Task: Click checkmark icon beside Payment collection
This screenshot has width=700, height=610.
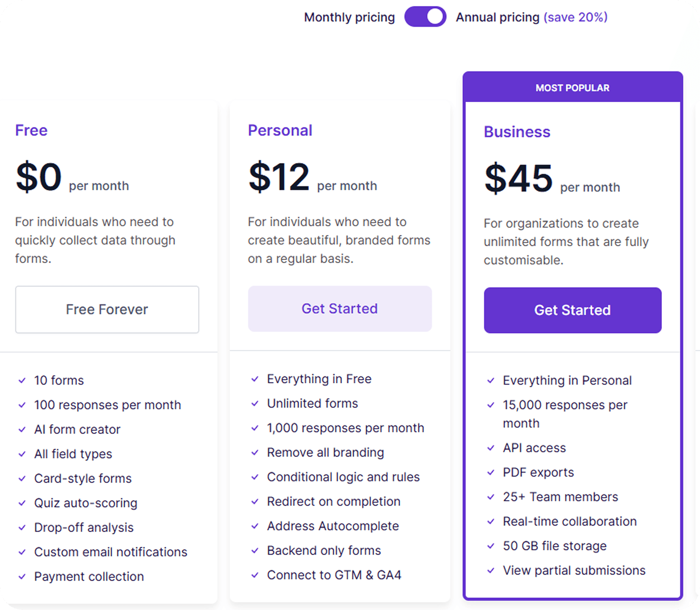Action: [x=22, y=577]
